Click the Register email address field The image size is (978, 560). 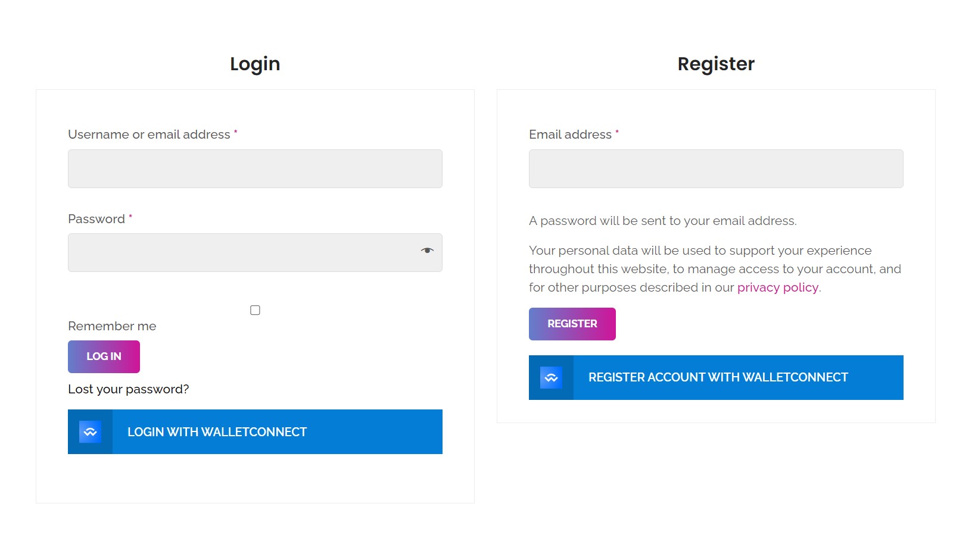[715, 168]
